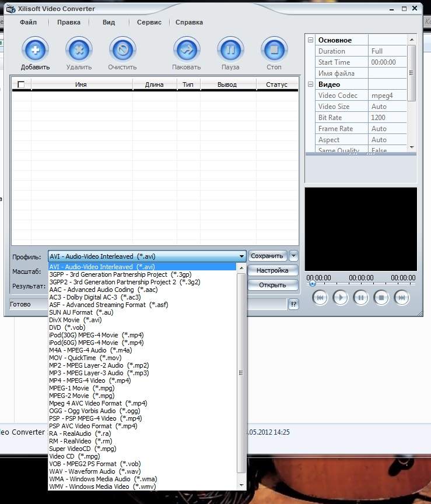This screenshot has height=504, width=431.
Task: Open the Сервис menu
Action: (x=149, y=22)
